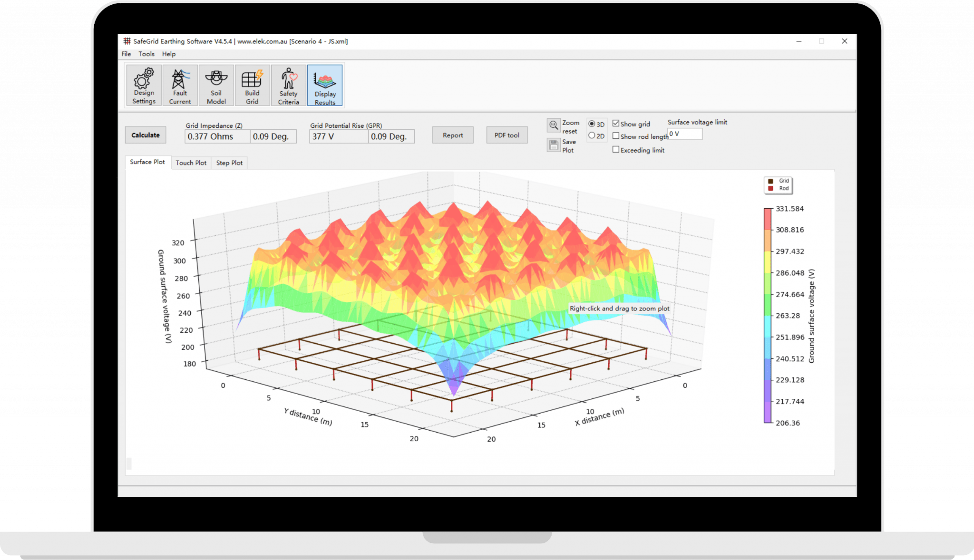Click the Calculate button
The image size is (974, 560).
tap(145, 135)
